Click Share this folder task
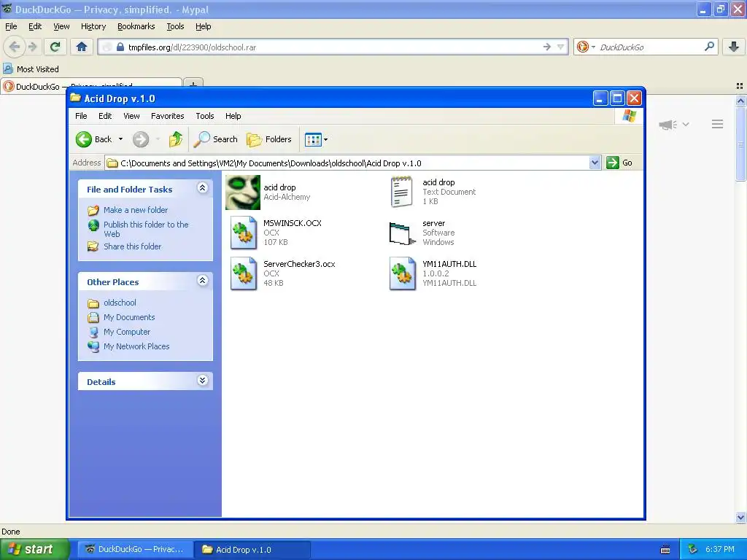The image size is (747, 560). (x=133, y=246)
